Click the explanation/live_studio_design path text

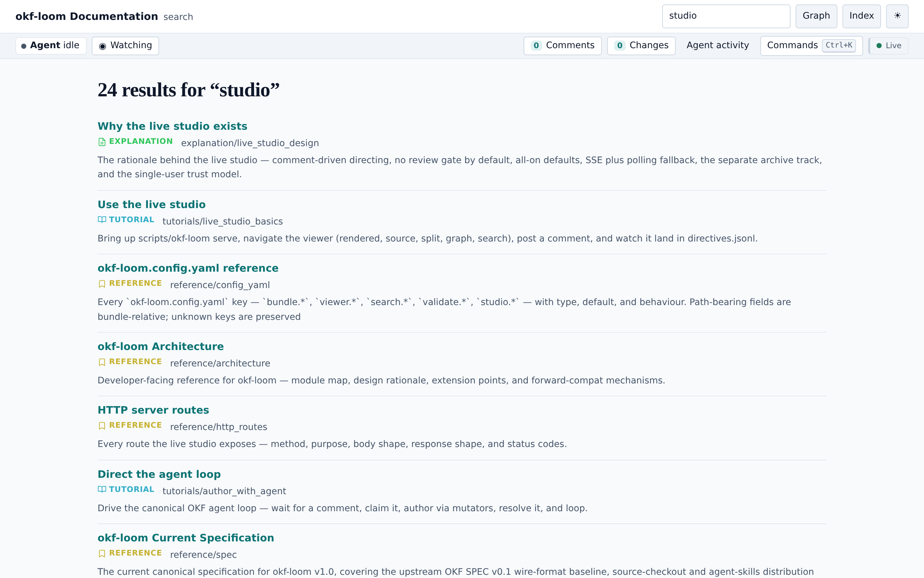(x=250, y=143)
